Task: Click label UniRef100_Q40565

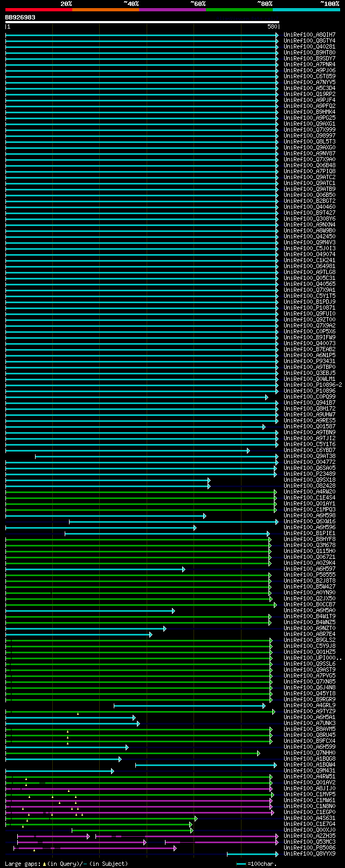Action: [x=309, y=284]
